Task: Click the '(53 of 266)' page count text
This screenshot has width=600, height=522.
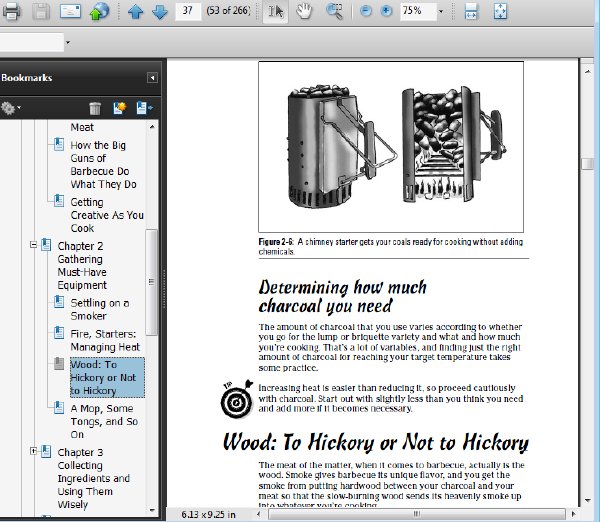Action: 228,11
